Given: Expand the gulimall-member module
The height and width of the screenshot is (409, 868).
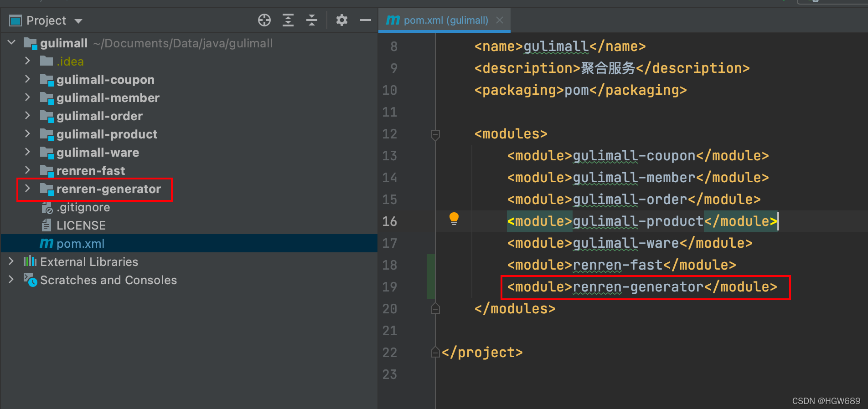Looking at the screenshot, I should [27, 97].
